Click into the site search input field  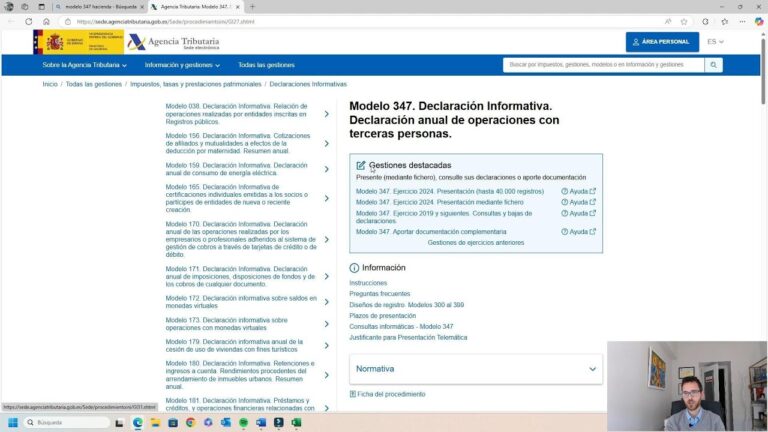pos(603,65)
